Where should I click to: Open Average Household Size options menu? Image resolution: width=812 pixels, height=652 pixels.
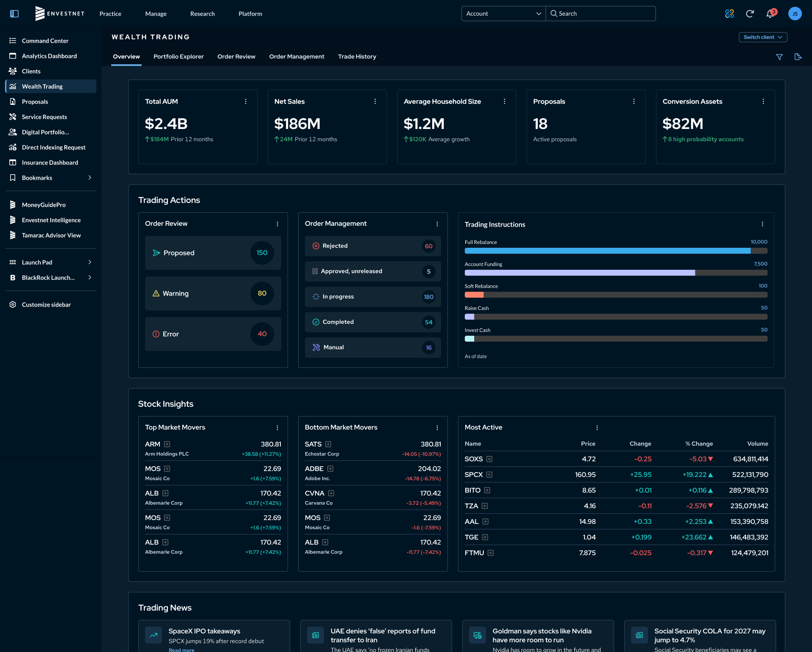tap(505, 101)
